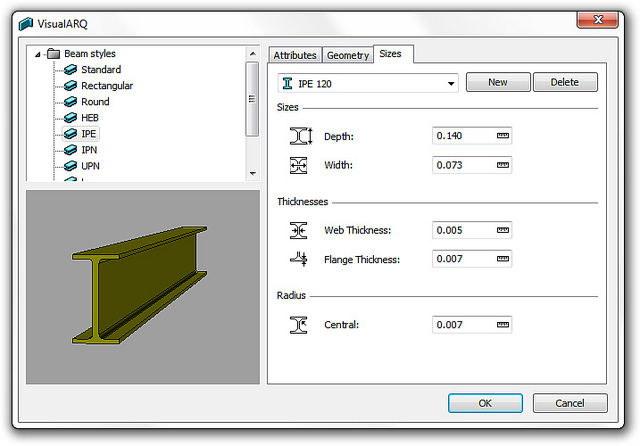640x446 pixels.
Task: Collapse the Beam styles tree node
Action: tap(37, 54)
